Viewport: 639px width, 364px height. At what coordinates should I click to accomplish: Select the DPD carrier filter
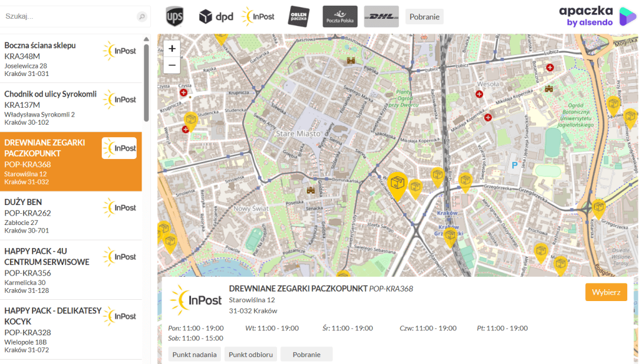[x=216, y=16]
